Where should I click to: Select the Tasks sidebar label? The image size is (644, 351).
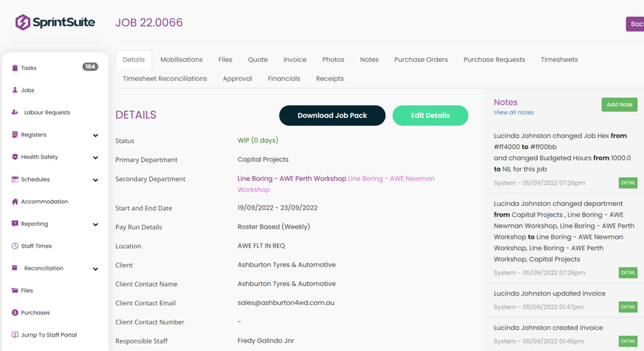point(29,68)
